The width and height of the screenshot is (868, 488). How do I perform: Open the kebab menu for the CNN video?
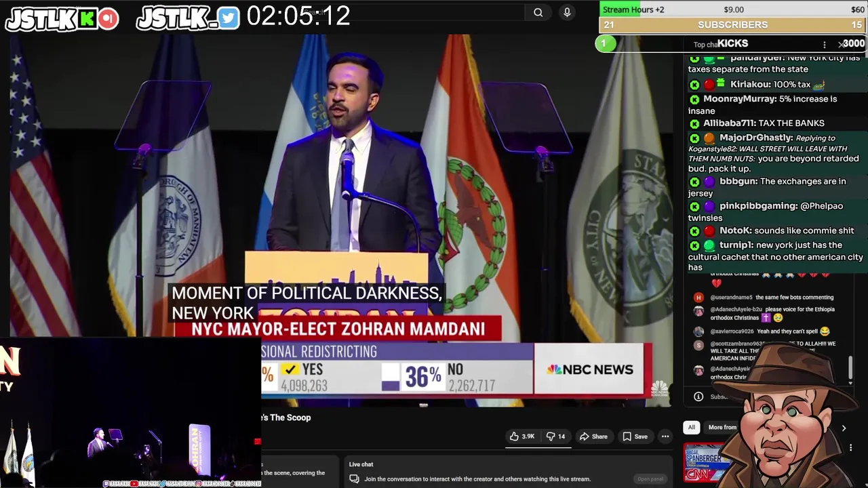[851, 447]
